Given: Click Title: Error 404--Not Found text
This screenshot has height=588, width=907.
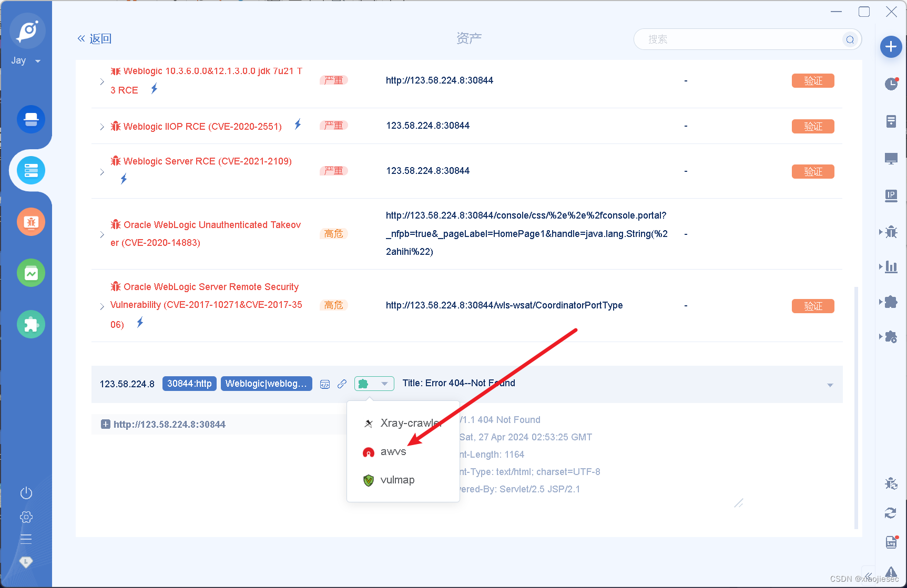Looking at the screenshot, I should [459, 383].
